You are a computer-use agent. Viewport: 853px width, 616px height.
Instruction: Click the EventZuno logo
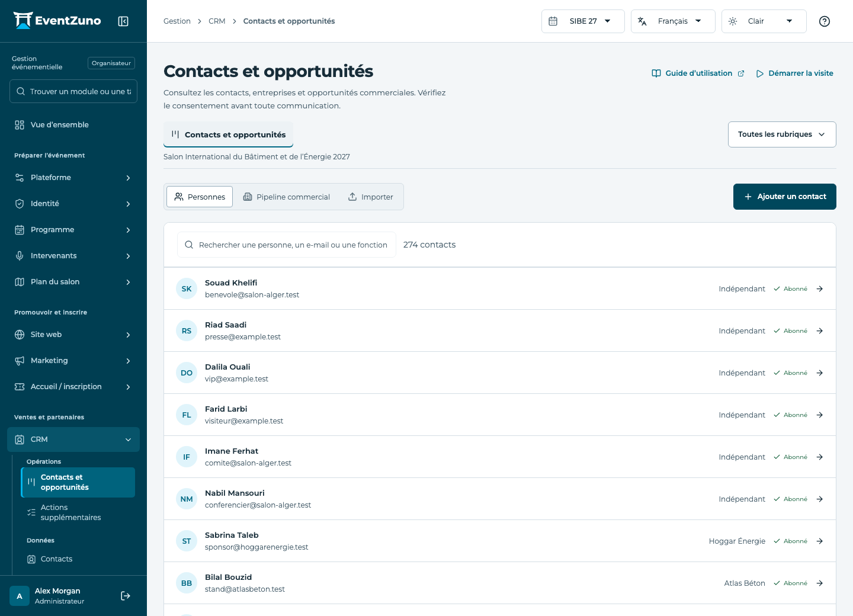(x=57, y=21)
